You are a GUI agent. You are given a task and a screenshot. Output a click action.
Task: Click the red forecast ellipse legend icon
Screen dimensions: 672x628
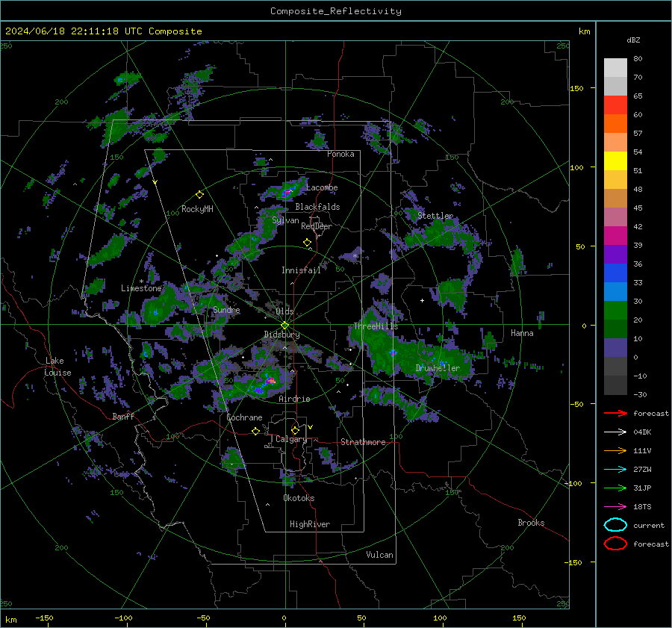(615, 544)
